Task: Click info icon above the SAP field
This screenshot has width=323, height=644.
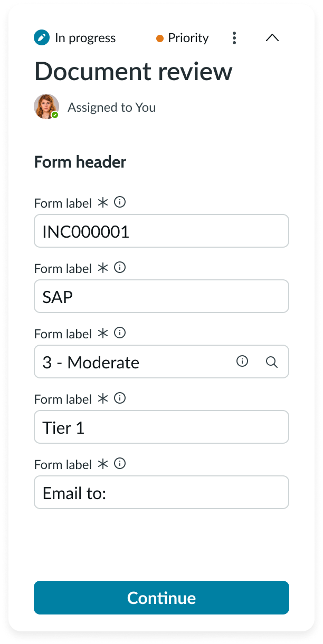Action: point(120,268)
